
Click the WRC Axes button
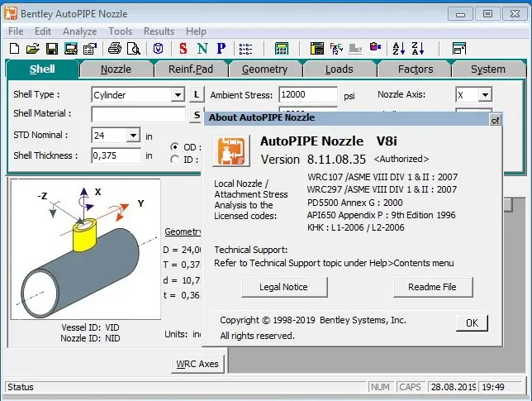197,364
